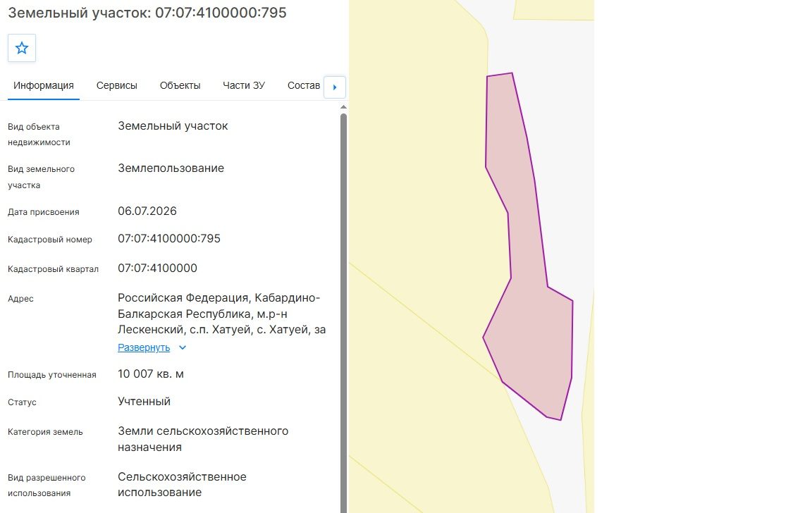Click the status value Учтенный
This screenshot has width=812, height=513.
[x=144, y=401]
